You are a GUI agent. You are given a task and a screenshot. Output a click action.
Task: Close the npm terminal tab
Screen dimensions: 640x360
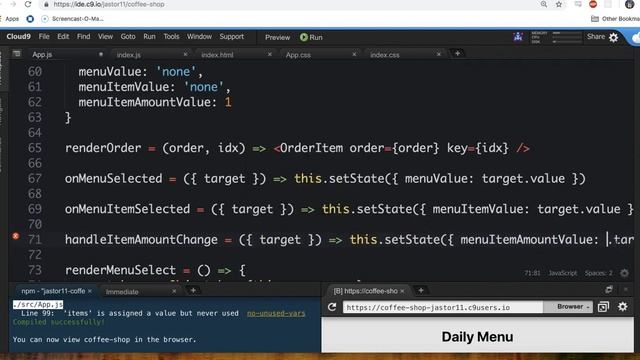pyautogui.click(x=90, y=291)
